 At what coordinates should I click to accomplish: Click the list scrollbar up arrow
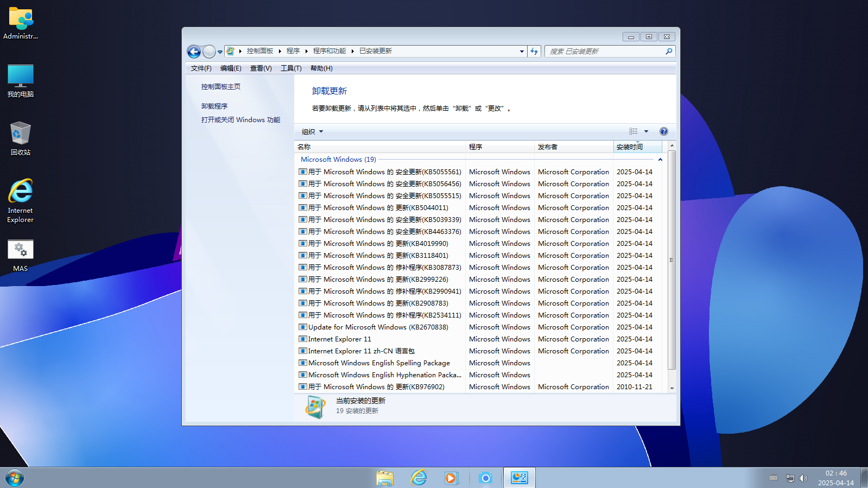click(671, 146)
